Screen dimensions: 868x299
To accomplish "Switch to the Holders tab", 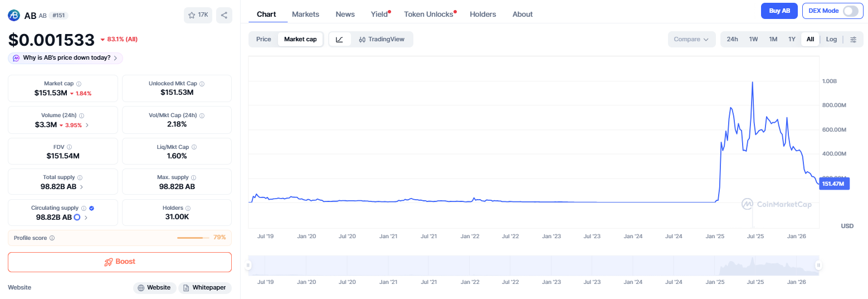I will point(482,14).
